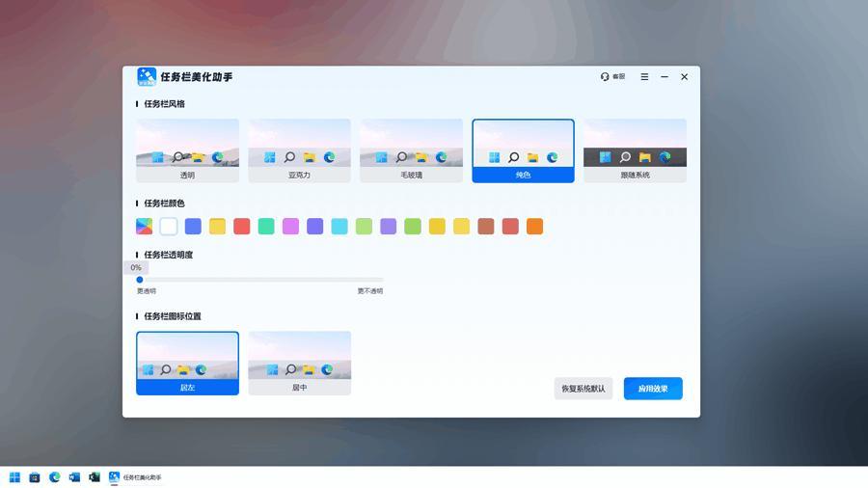The image size is (868, 488).
Task: Click the 应用效果 button
Action: tap(653, 389)
